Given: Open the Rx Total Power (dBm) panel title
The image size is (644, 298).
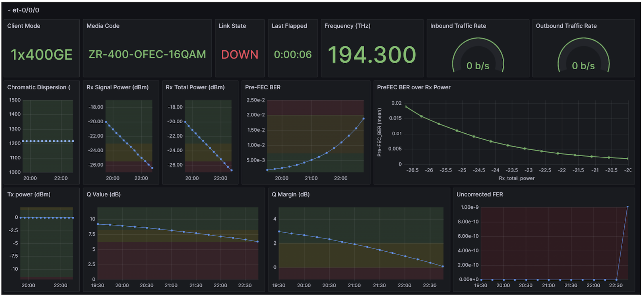Looking at the screenshot, I should coord(195,87).
